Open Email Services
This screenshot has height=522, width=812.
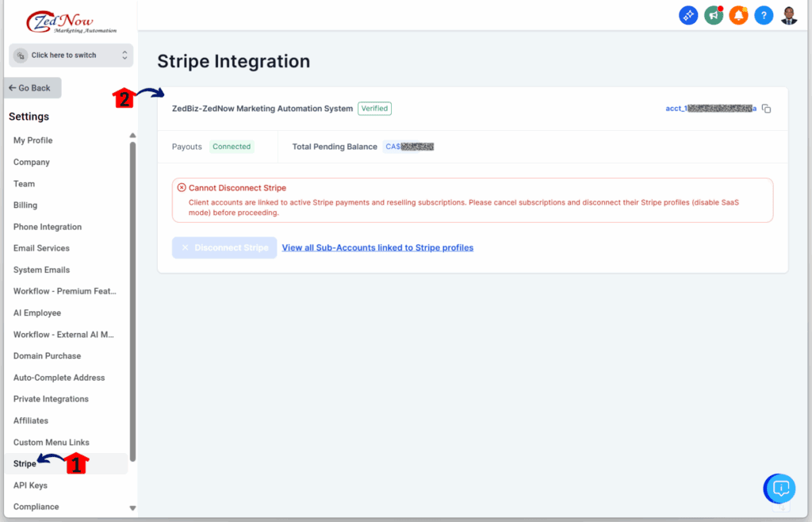41,248
